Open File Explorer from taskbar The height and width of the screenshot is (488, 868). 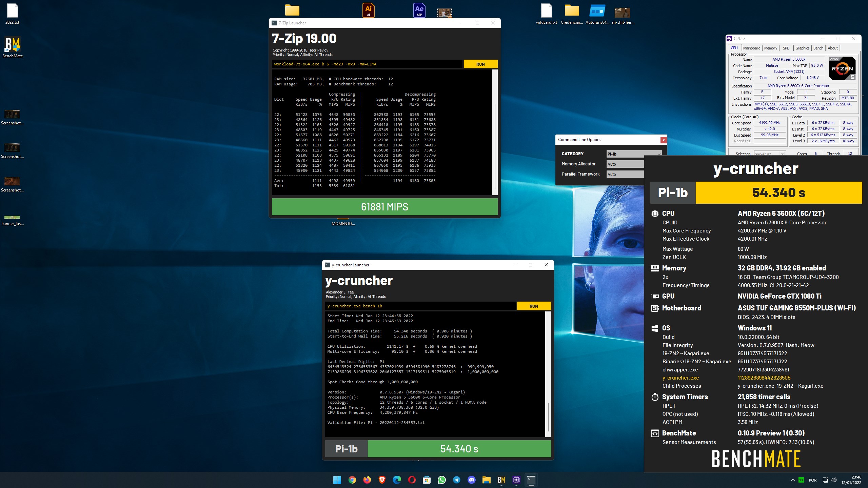(x=486, y=480)
